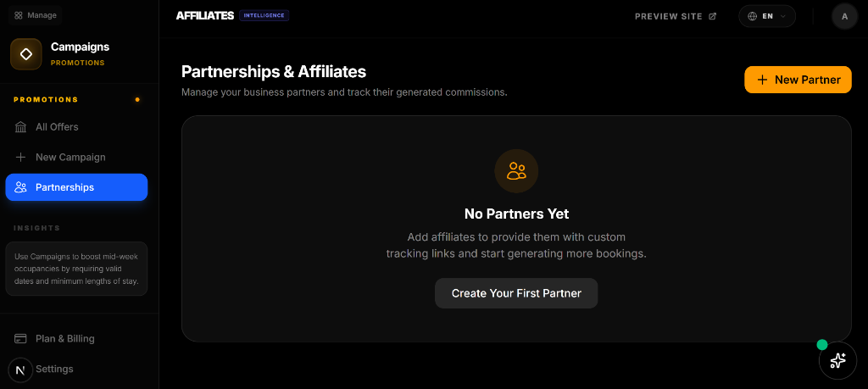Image resolution: width=868 pixels, height=389 pixels.
Task: Click the New Partner button
Action: [x=798, y=80]
